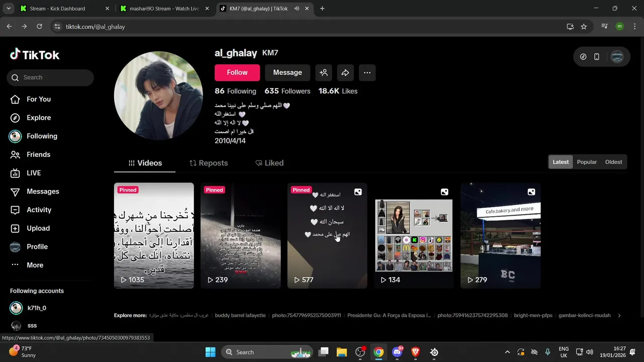Show hidden system tray icons
This screenshot has height=362, width=644.
point(507,352)
